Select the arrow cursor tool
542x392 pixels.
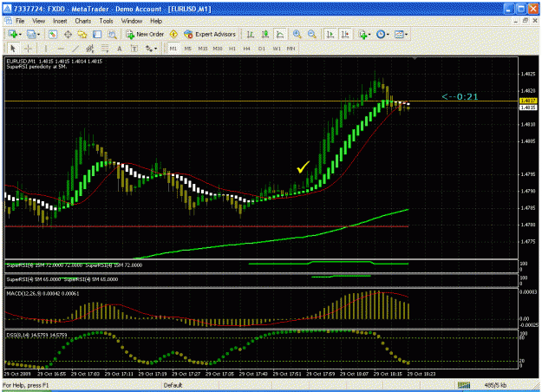[x=13, y=49]
